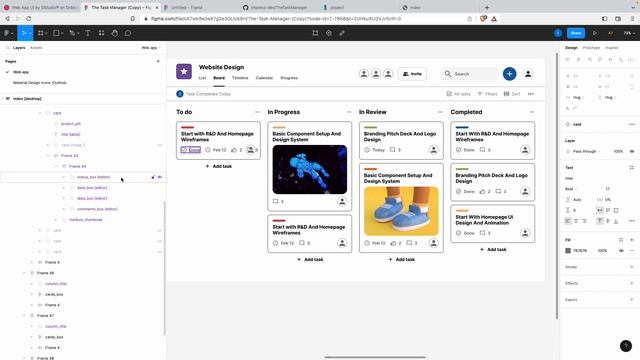Open the Pass through blend mode dropdown

click(586, 151)
